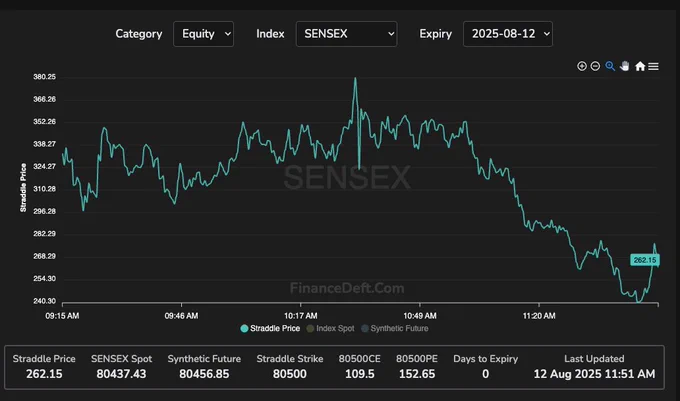Click the zoom out chart icon
The width and height of the screenshot is (680, 401).
[x=595, y=66]
